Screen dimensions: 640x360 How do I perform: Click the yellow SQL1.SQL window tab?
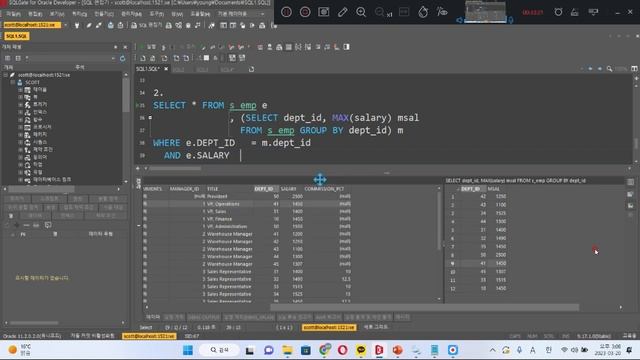click(x=17, y=36)
